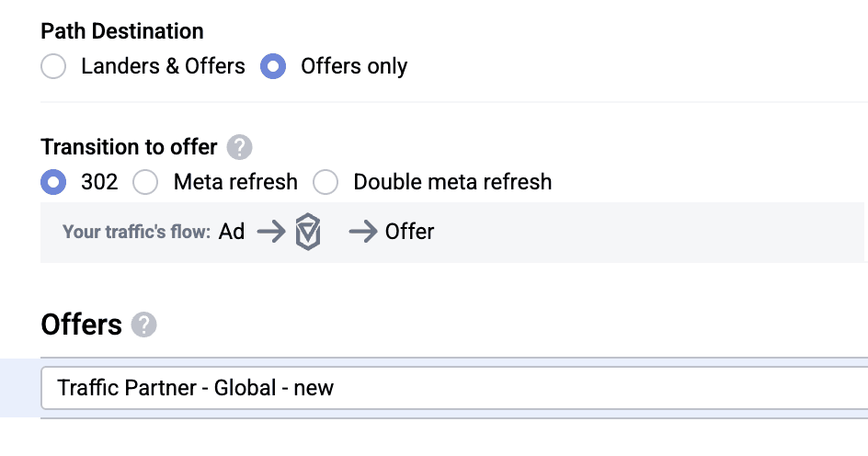This screenshot has width=868, height=456.
Task: Pick the Double meta refresh option
Action: [326, 182]
